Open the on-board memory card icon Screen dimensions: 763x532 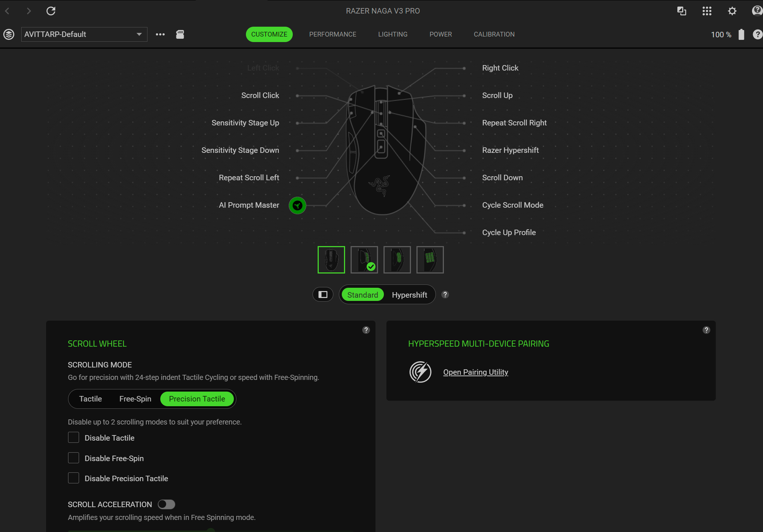pos(180,34)
